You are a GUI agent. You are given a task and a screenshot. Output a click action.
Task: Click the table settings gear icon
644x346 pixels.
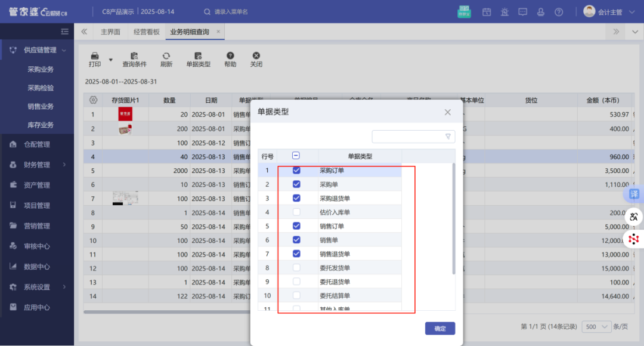[92, 100]
